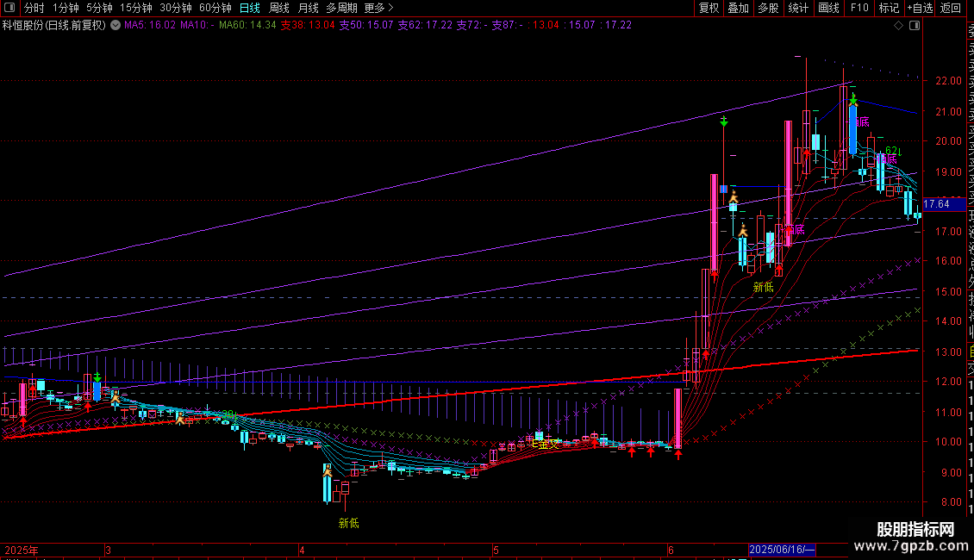Click the 22.00 price axis label

[x=948, y=81]
